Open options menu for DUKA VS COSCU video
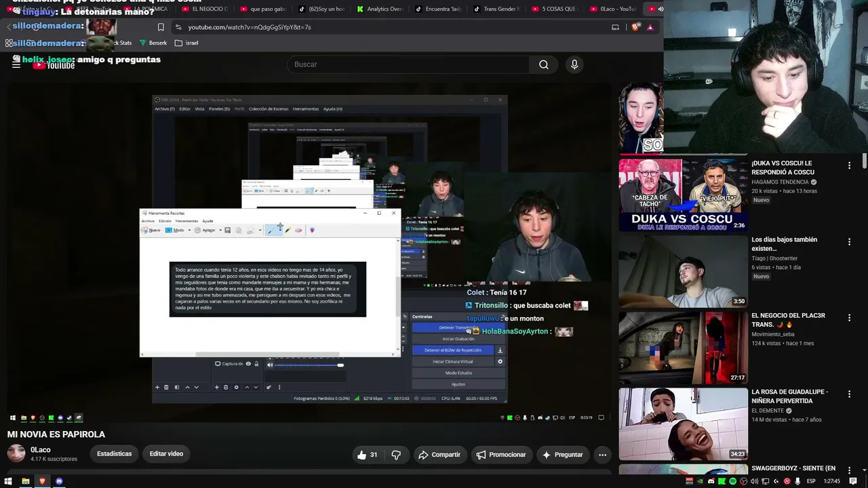The image size is (868, 488). click(849, 165)
